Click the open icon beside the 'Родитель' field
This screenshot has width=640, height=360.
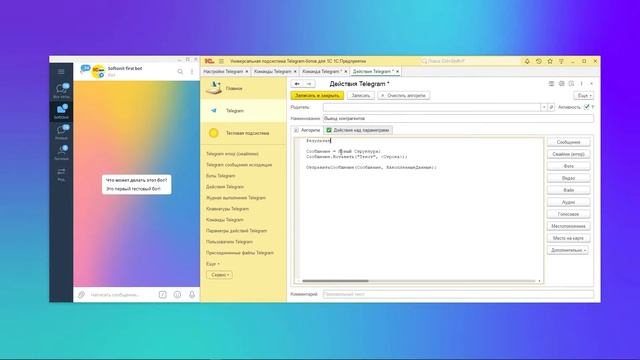coord(551,107)
